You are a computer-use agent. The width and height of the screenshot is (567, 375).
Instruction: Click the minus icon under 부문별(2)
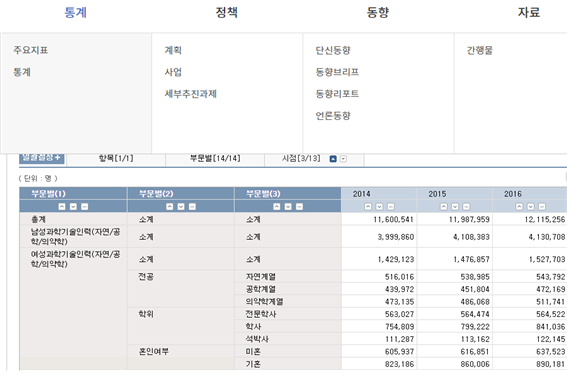[x=192, y=206]
